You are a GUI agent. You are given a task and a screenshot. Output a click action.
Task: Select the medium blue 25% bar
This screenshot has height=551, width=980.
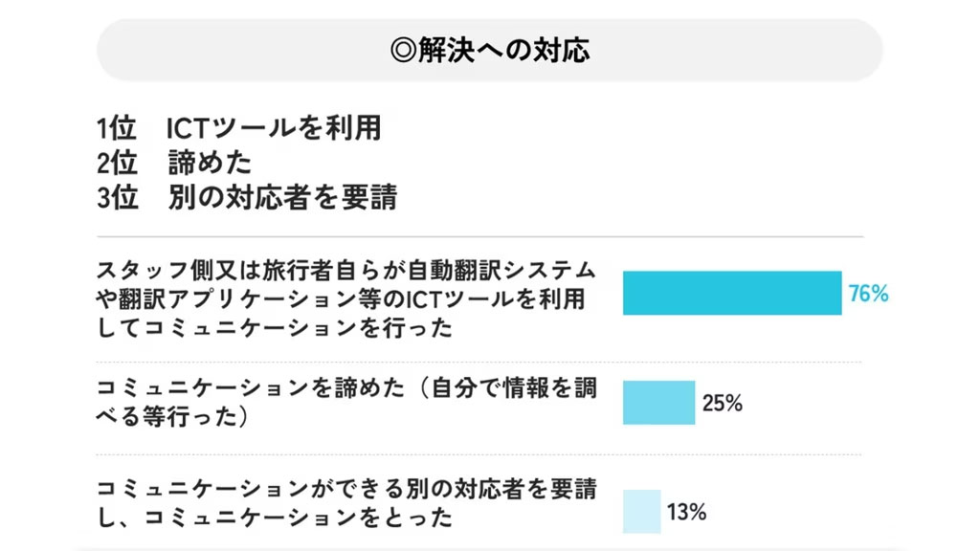658,403
